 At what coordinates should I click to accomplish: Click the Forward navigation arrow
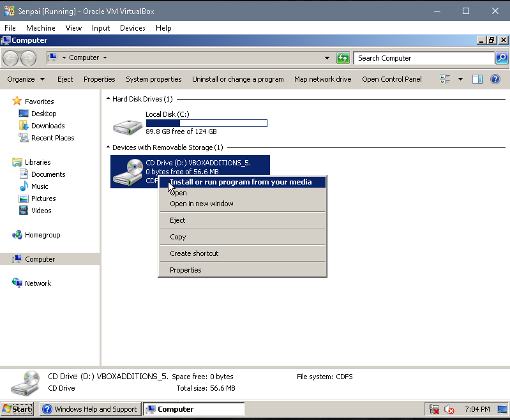coord(28,59)
